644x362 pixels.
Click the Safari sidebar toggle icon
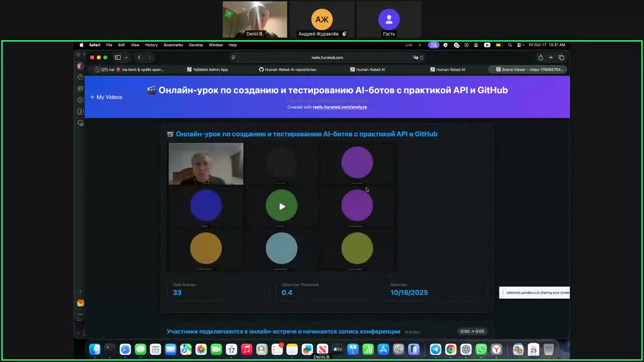(118, 57)
